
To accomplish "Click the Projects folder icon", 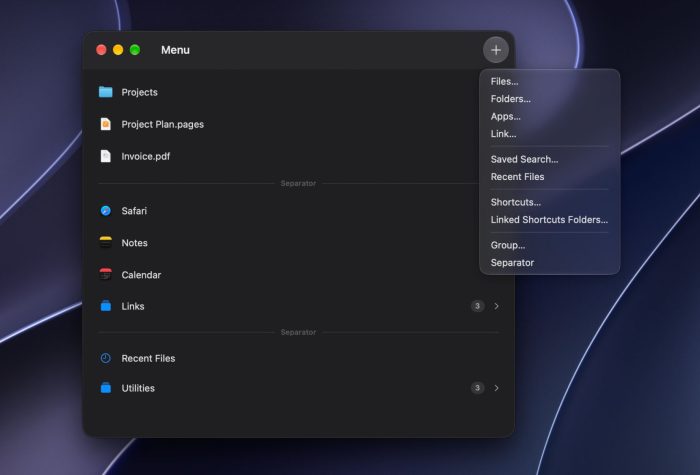I will pos(105,92).
